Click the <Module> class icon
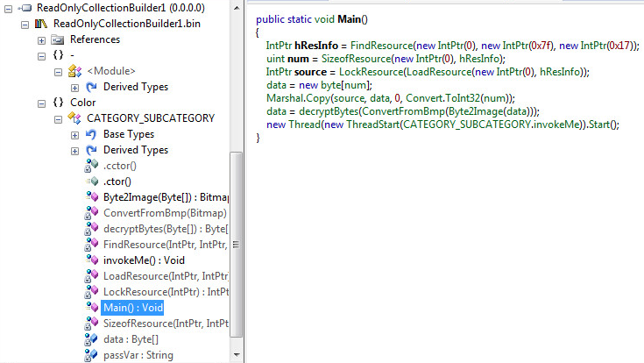 74,71
